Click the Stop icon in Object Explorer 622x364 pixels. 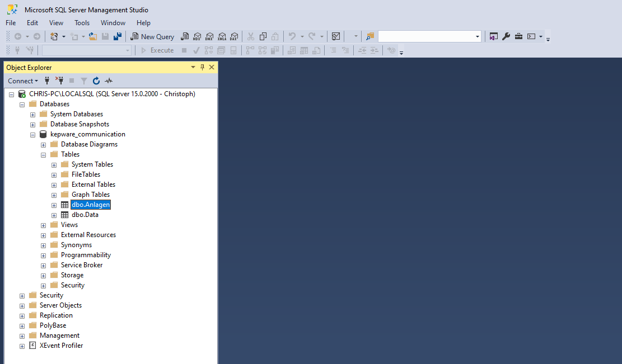(72, 81)
